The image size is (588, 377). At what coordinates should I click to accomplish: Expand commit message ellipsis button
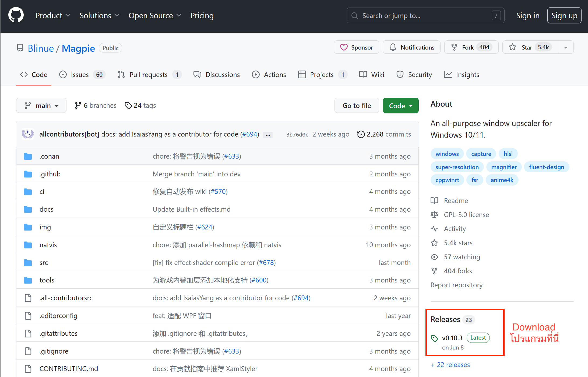(x=268, y=135)
